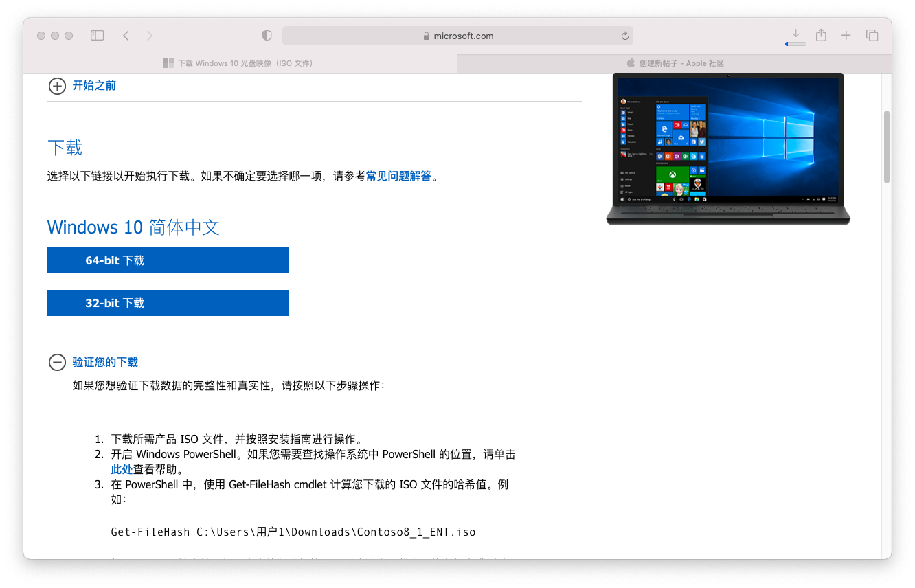
Task: Open the 常见问题解答 link
Action: click(398, 176)
